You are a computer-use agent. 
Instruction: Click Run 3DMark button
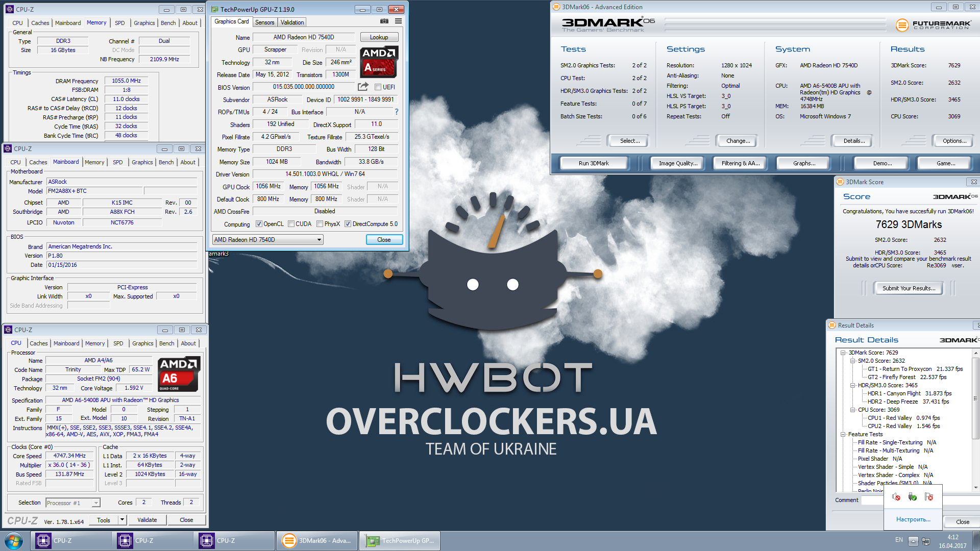point(594,163)
